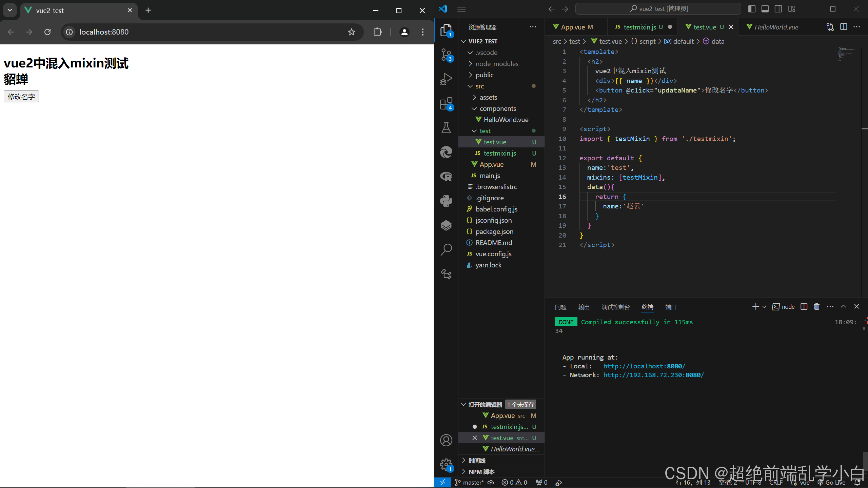Expand the NPM 脚本 section
868x488 pixels.
(481, 472)
